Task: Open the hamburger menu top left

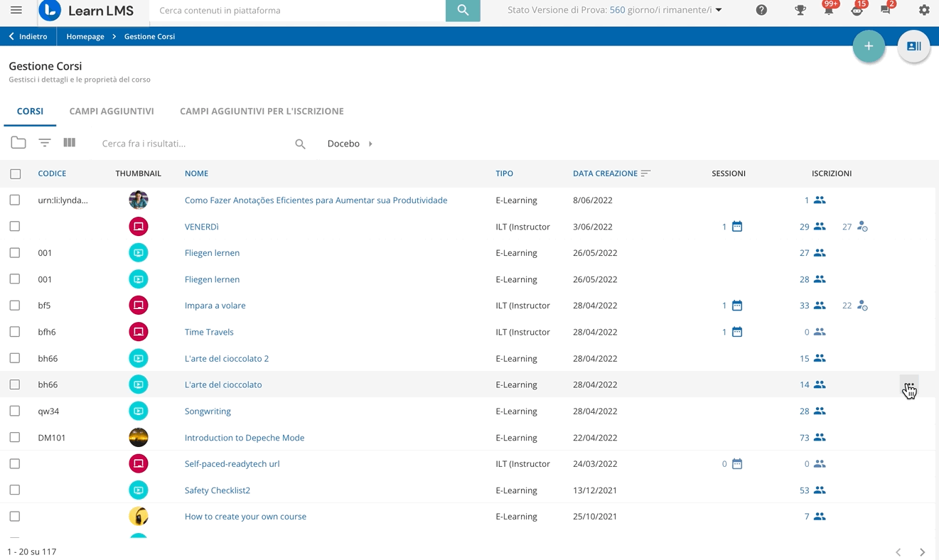Action: (16, 10)
